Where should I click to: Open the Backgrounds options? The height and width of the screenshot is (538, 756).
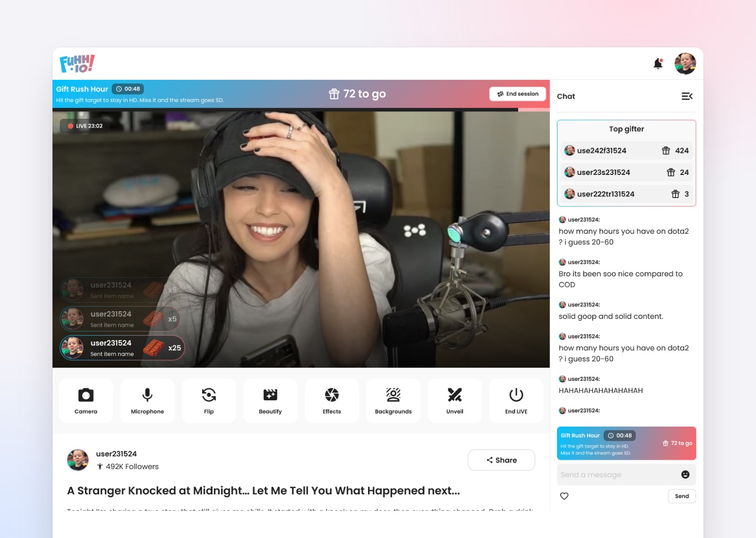point(393,401)
